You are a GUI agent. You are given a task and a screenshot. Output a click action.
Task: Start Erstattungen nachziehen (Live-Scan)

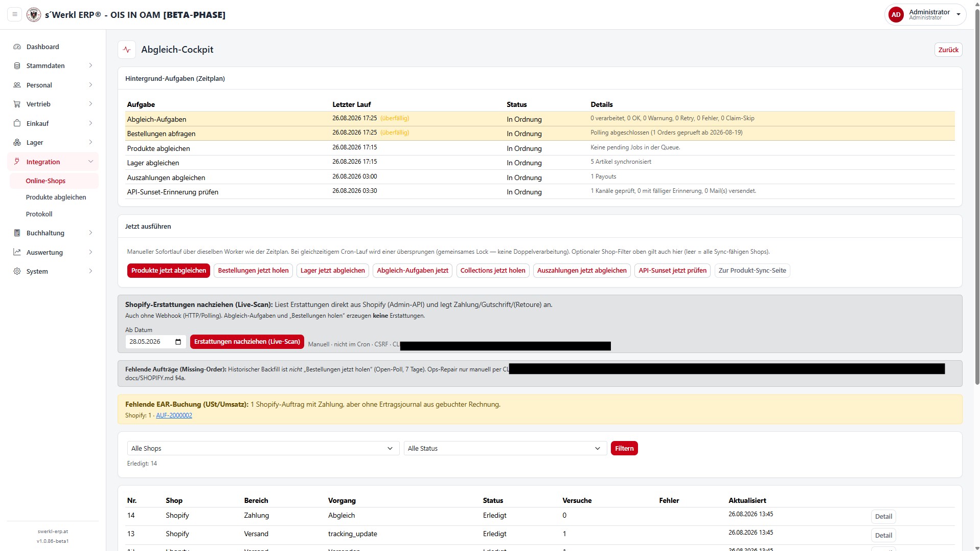click(247, 342)
